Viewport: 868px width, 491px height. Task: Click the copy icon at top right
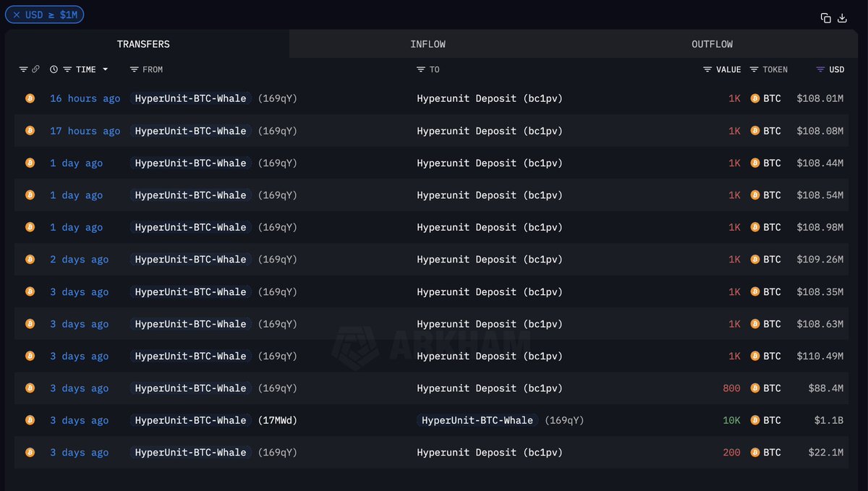825,18
